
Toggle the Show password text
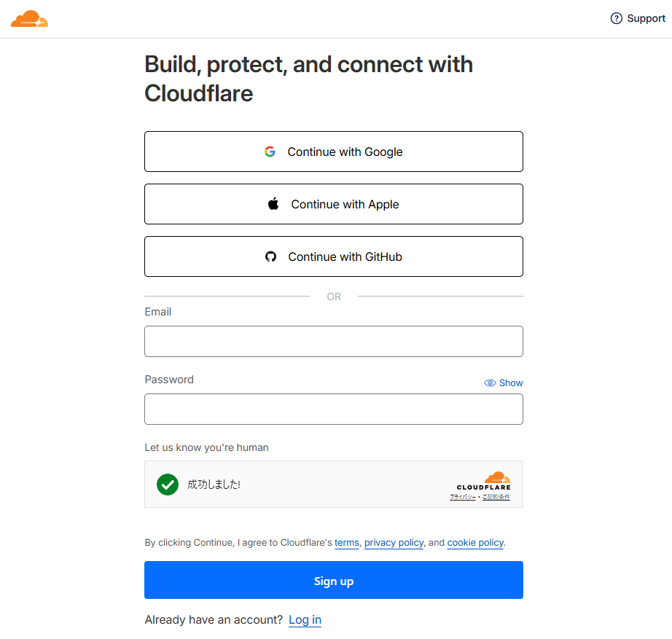511,383
